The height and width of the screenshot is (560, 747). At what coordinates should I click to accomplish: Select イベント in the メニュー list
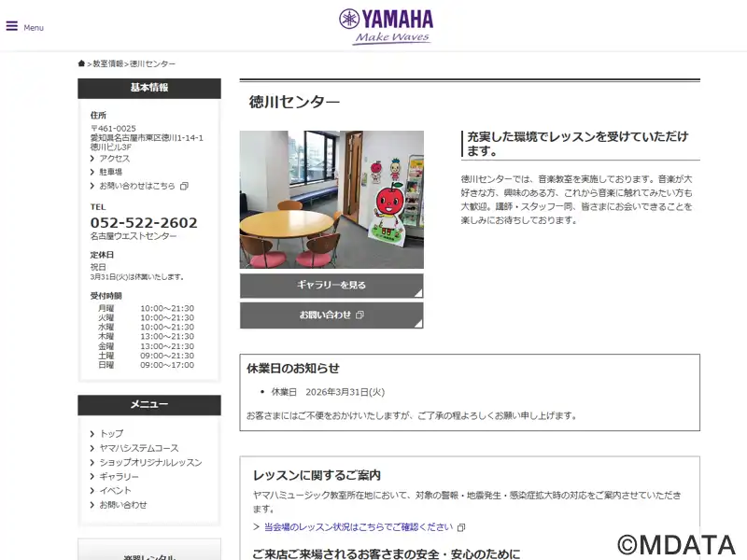(x=115, y=491)
